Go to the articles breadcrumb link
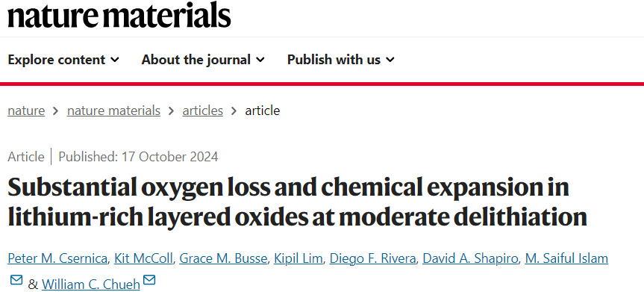The width and height of the screenshot is (644, 292). coord(203,111)
